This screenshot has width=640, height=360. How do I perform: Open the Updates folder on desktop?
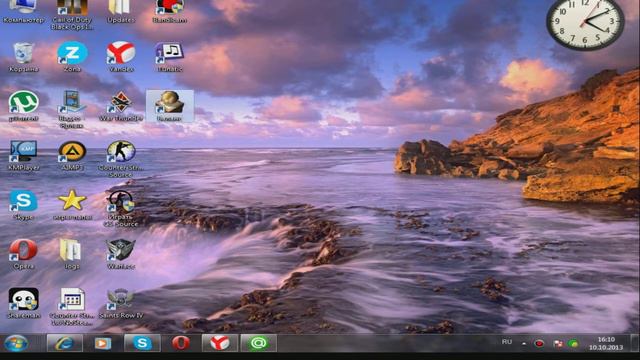click(121, 11)
